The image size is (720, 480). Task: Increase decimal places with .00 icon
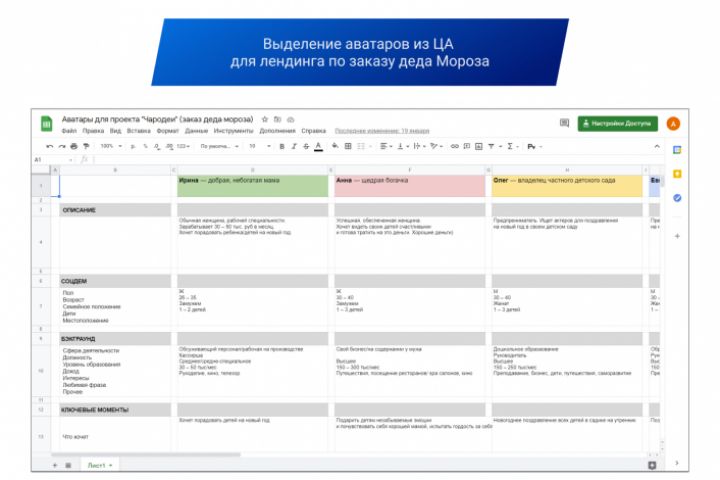(x=169, y=147)
